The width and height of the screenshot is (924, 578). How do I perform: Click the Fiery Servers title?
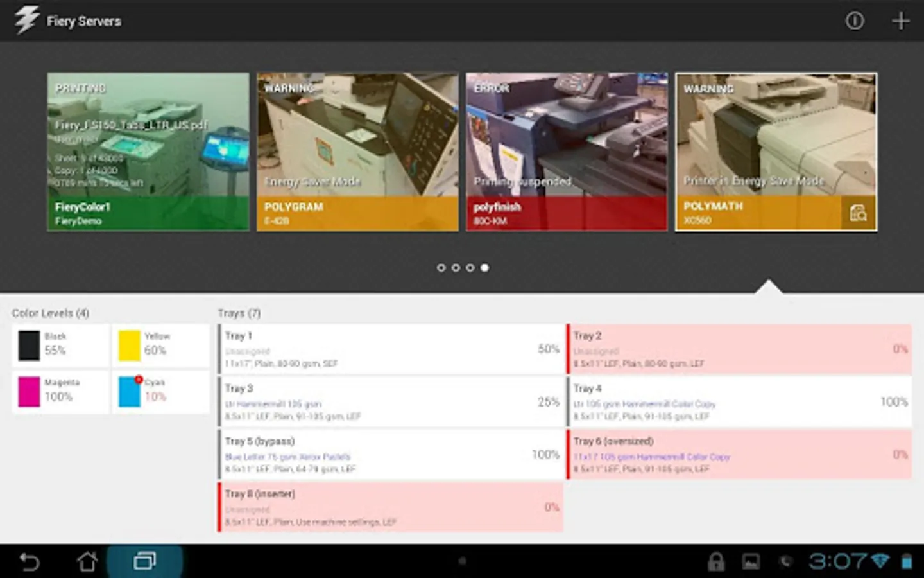[83, 21]
